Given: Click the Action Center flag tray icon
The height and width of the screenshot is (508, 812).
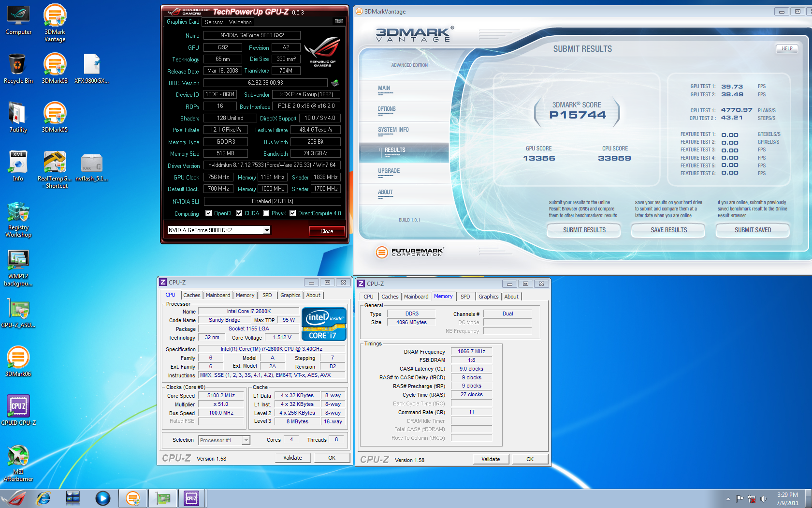Looking at the screenshot, I should coord(739,499).
